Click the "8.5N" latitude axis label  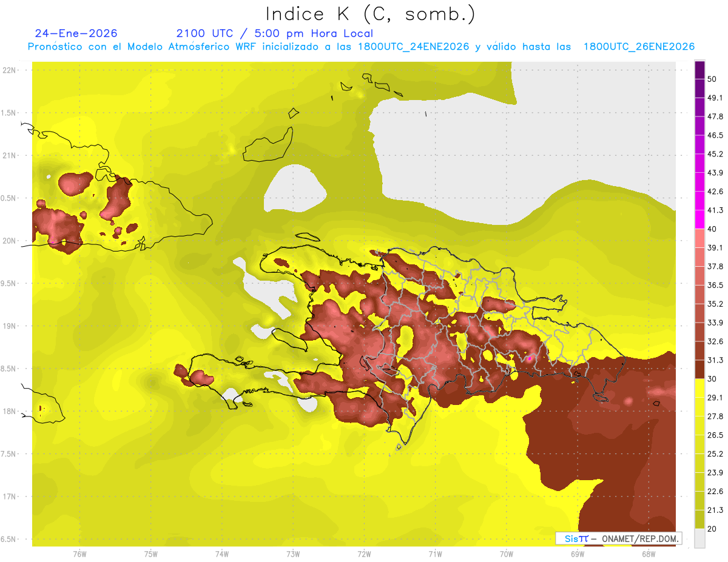(9, 369)
